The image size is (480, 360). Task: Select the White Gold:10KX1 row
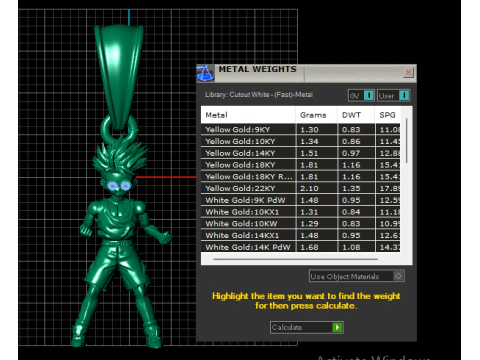(x=300, y=212)
